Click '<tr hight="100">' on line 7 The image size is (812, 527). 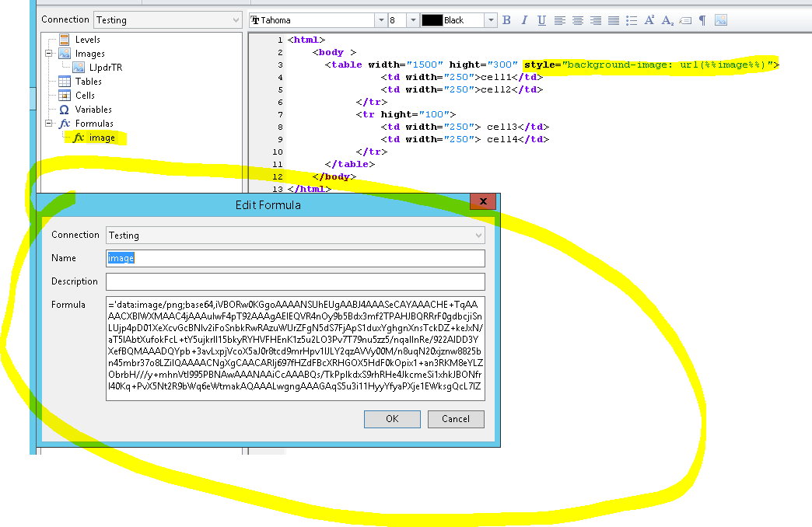coord(406,114)
